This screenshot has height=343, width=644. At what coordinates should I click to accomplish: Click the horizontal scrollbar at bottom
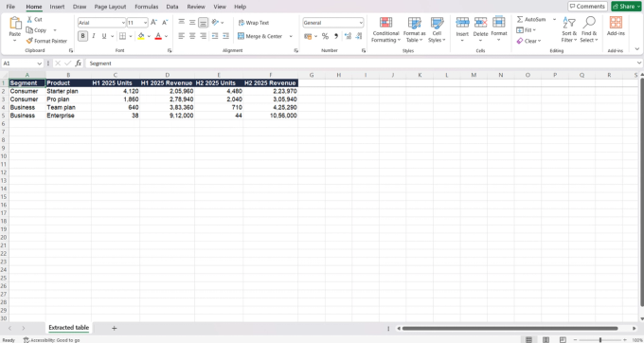click(x=510, y=328)
